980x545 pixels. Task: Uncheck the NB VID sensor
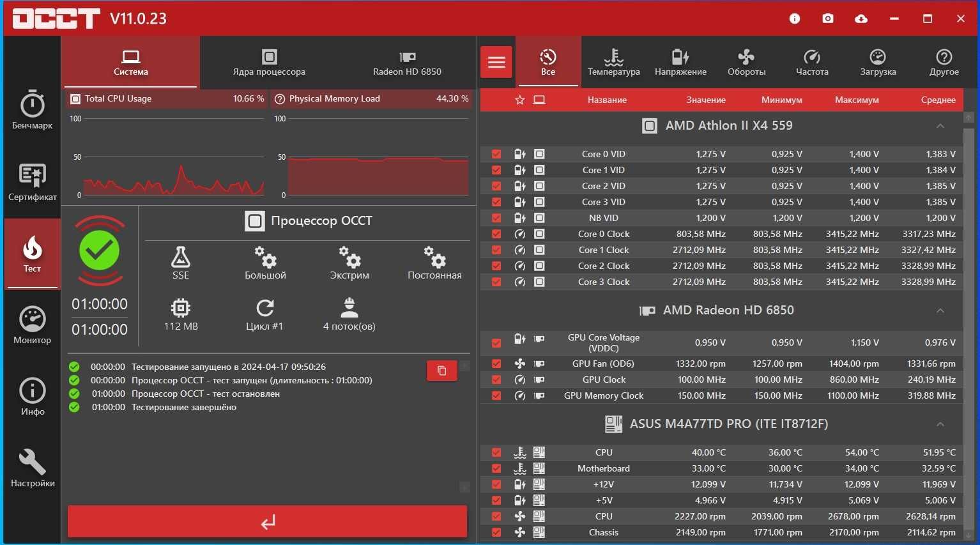click(496, 218)
